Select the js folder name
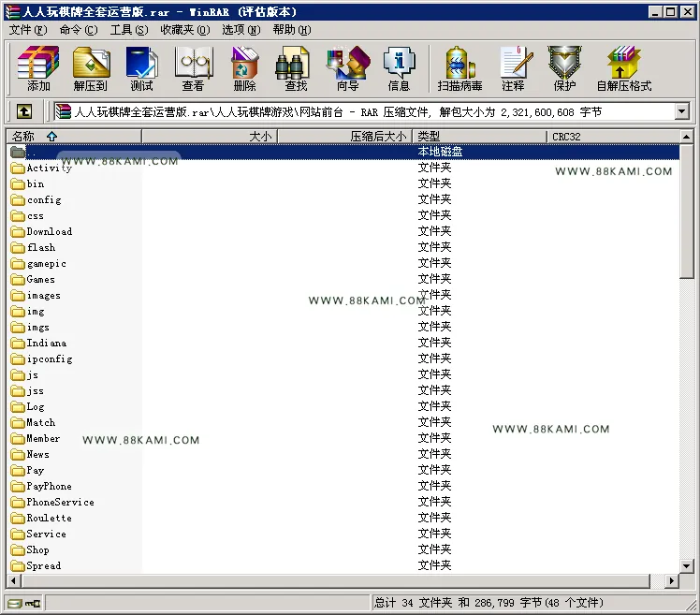 [33, 375]
